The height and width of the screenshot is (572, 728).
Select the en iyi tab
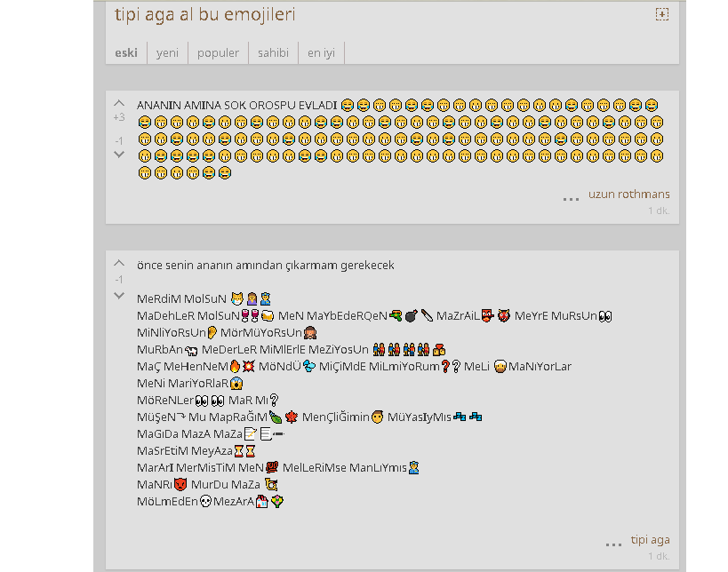(x=321, y=53)
